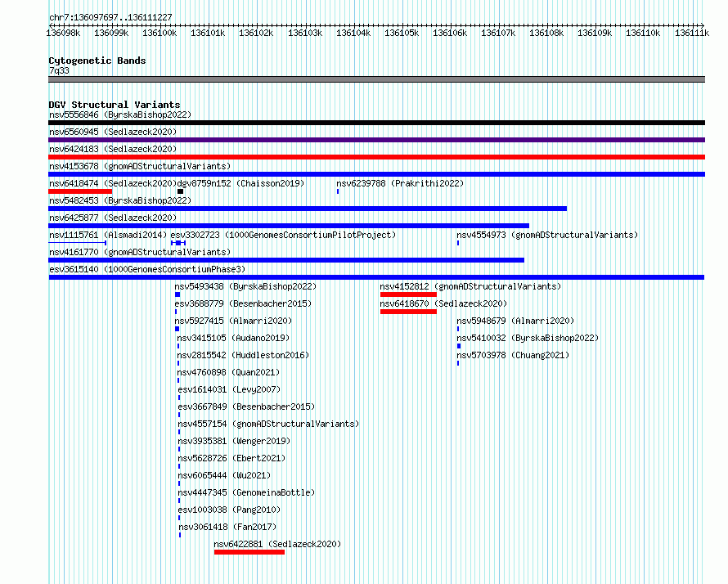
Task: Select thin blue nsv1115761 line glyph
Action: (x=78, y=243)
